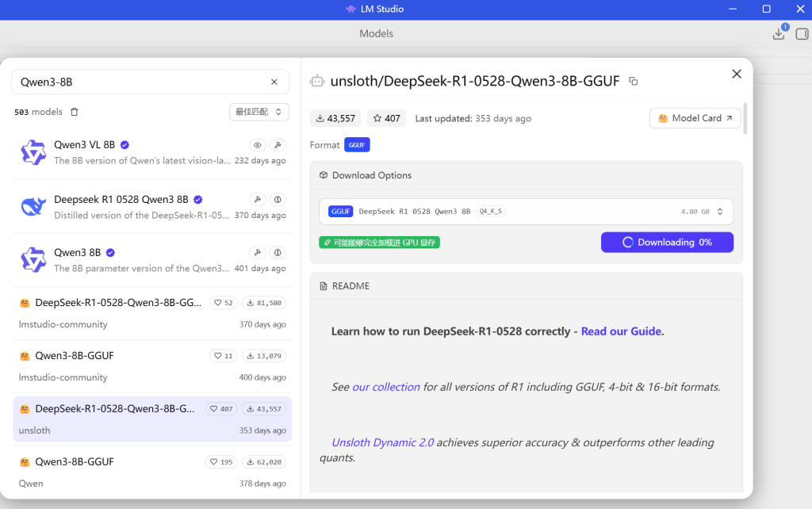Click the Downloading 0% button

point(667,243)
